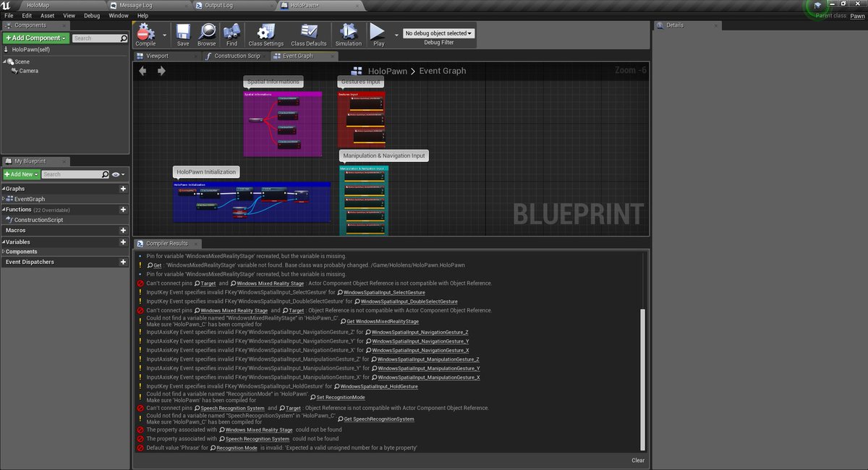Click the Play button
Screen dimensions: 868x470
[378, 34]
